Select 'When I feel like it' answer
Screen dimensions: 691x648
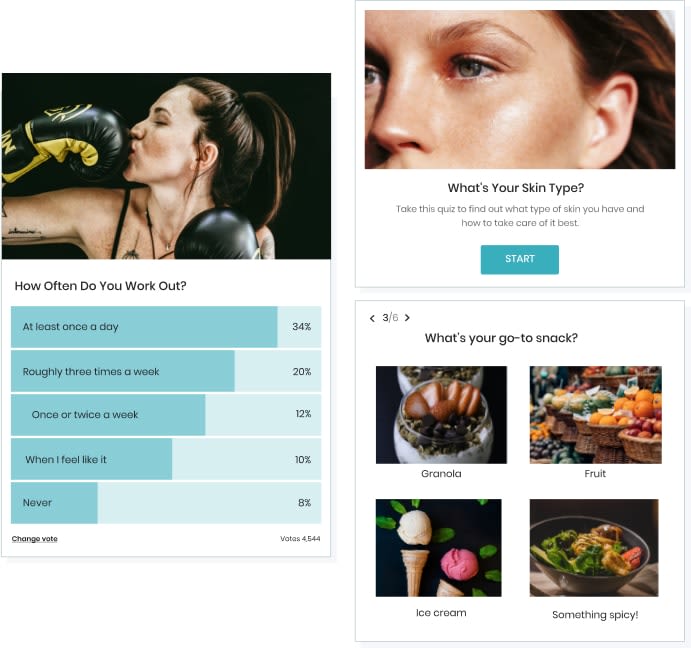[x=166, y=459]
